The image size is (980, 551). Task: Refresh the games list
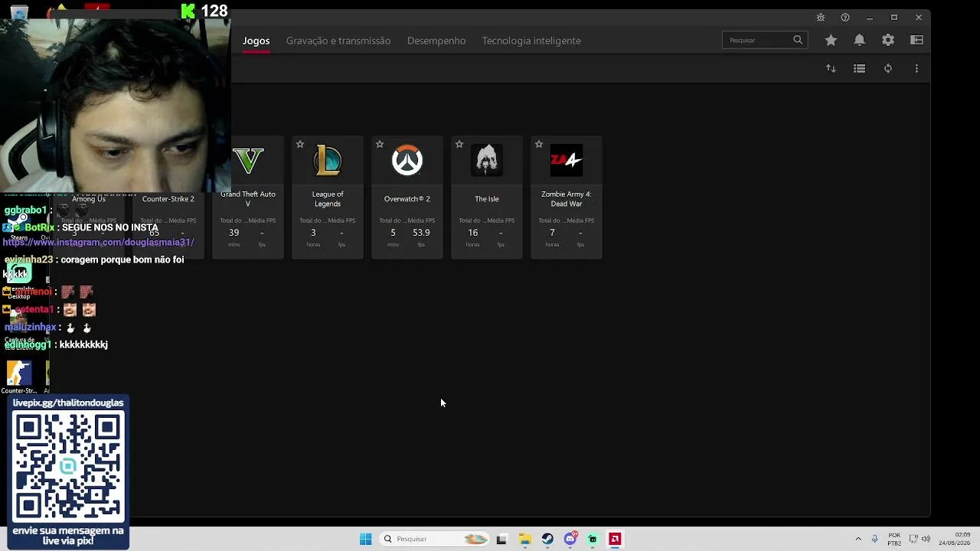pyautogui.click(x=888, y=68)
